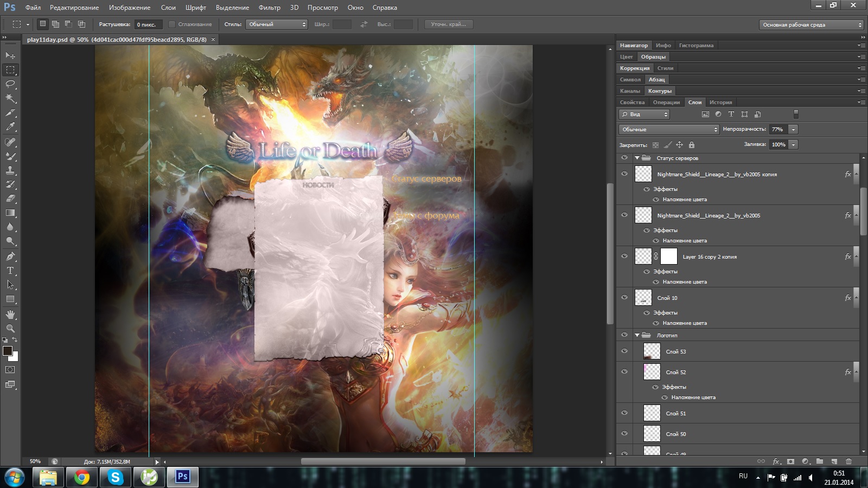The width and height of the screenshot is (868, 488).
Task: Select the Zoom tool
Action: pos(10,328)
